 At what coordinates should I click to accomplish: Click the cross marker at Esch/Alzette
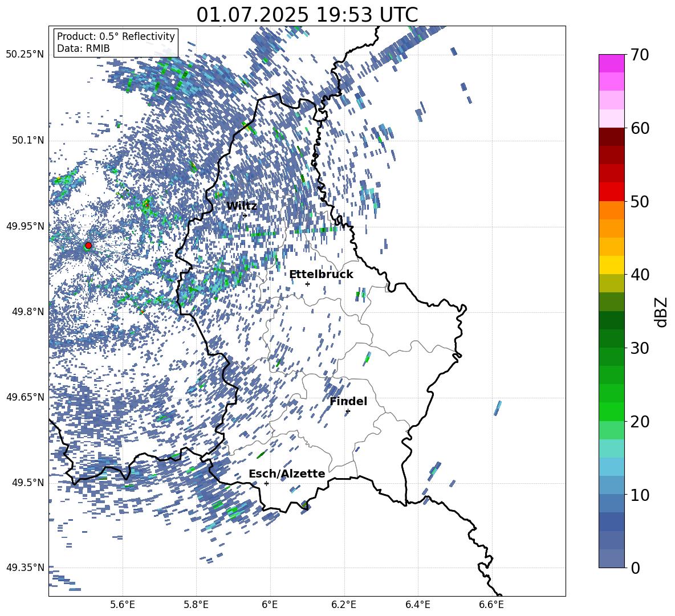tap(266, 483)
